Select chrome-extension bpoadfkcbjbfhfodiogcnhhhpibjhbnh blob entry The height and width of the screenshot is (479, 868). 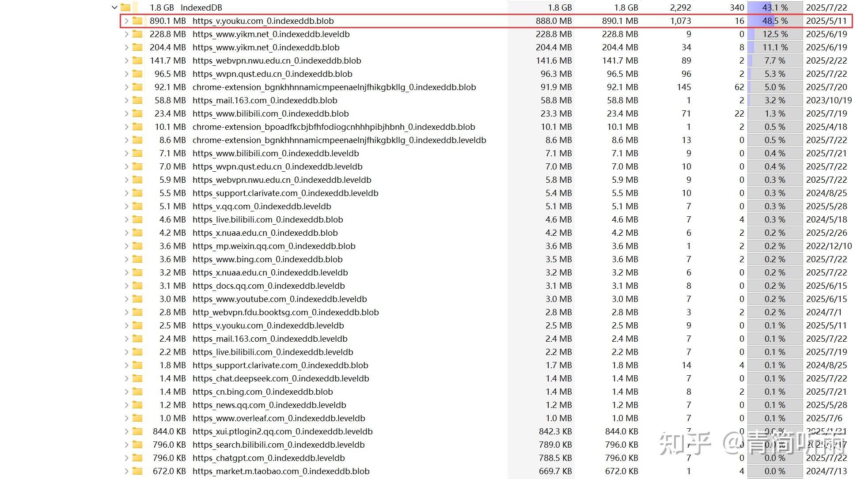pos(334,127)
